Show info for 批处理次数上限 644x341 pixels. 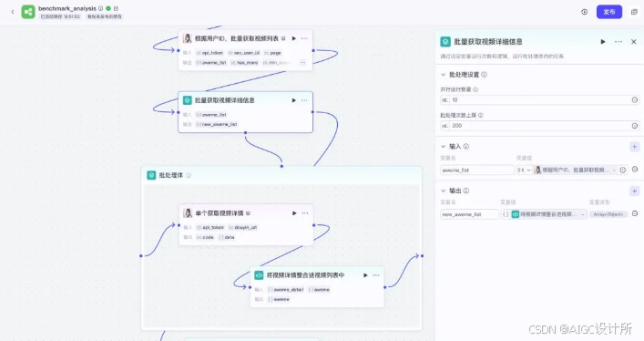[x=481, y=115]
